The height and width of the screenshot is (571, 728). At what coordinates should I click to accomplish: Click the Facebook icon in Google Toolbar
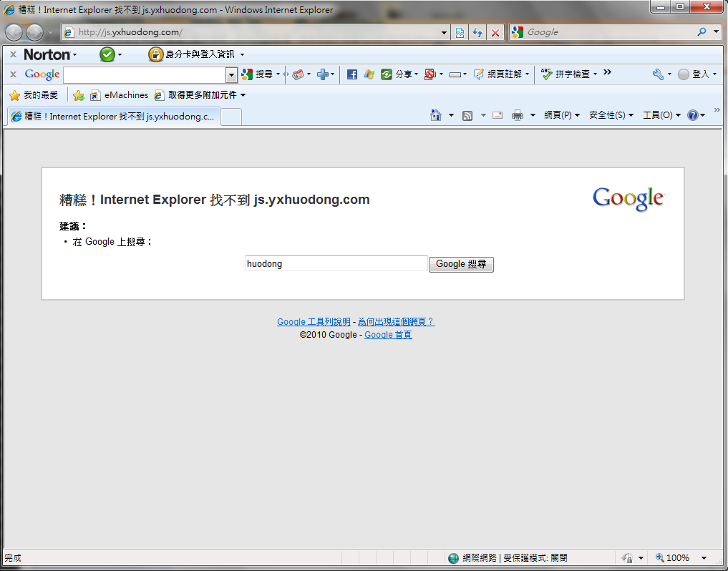click(x=351, y=74)
